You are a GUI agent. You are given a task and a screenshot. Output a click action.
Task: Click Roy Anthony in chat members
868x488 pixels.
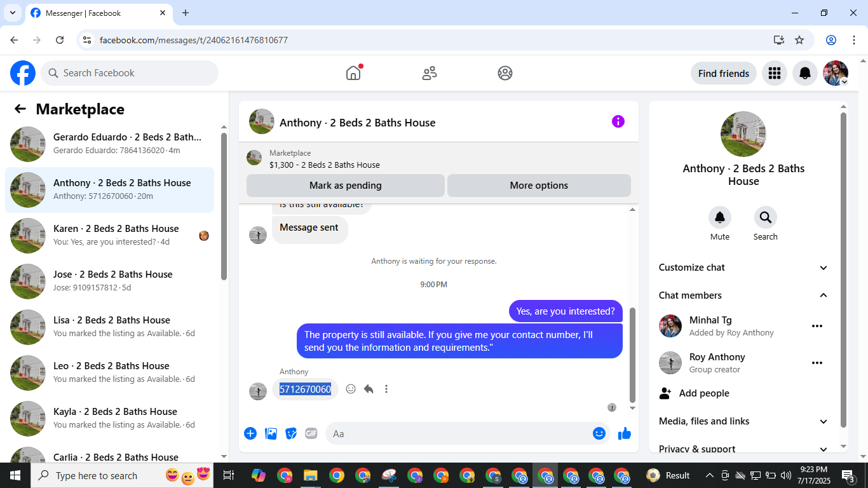[x=717, y=357]
